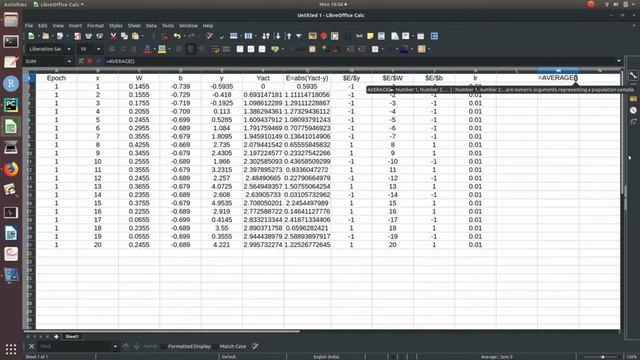Image resolution: width=640 pixels, height=360 pixels.
Task: Click the Sort icon
Action: coord(266,36)
